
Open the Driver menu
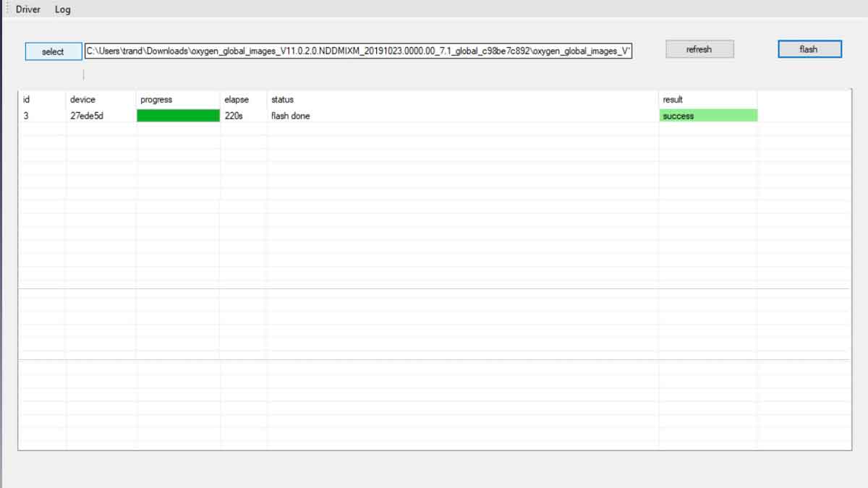click(28, 9)
